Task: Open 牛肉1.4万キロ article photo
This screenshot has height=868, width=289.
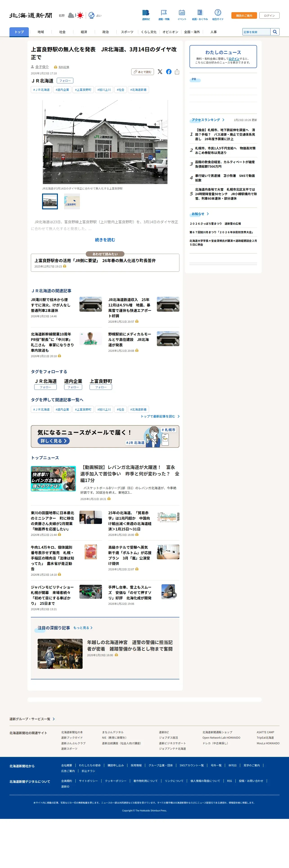Action: click(90, 552)
